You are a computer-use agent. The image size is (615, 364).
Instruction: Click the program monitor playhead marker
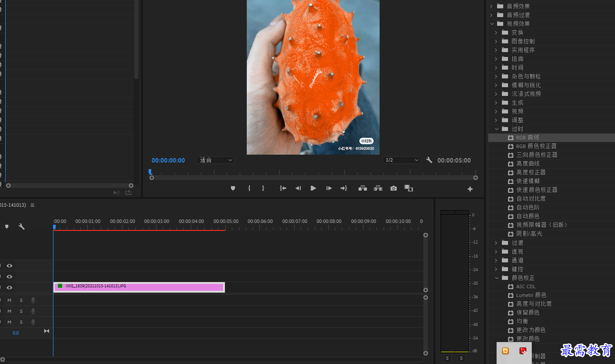pyautogui.click(x=150, y=172)
